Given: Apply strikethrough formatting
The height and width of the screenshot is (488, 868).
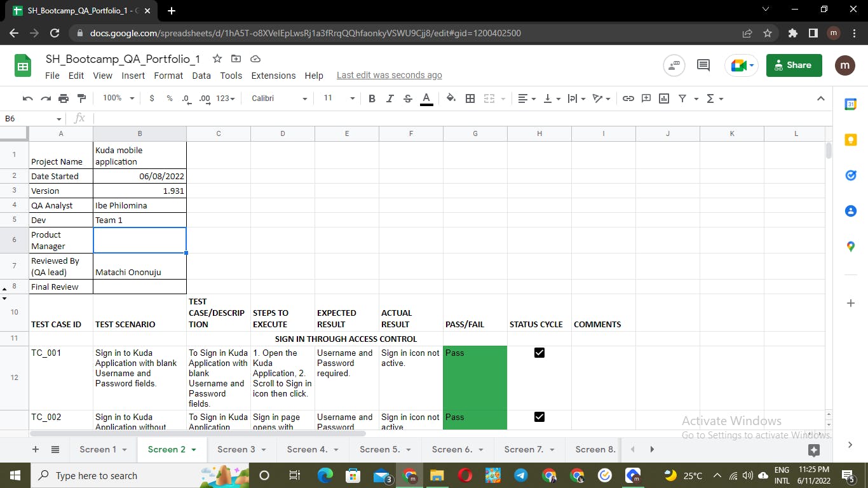Looking at the screenshot, I should [408, 98].
